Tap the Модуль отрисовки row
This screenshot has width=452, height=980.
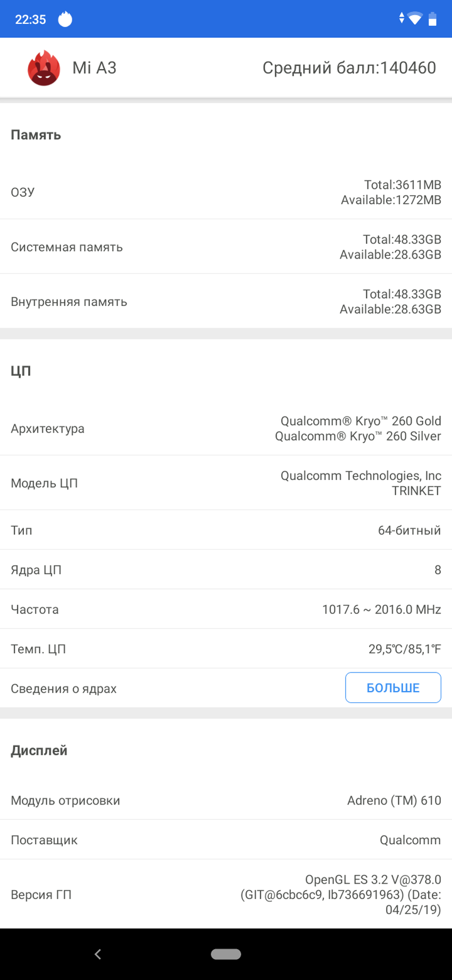pyautogui.click(x=226, y=800)
